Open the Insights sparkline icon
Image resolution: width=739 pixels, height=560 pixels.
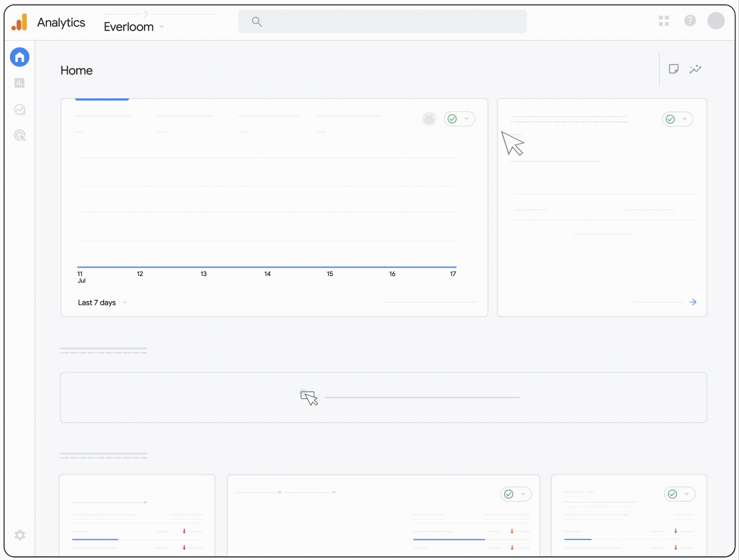click(x=696, y=69)
